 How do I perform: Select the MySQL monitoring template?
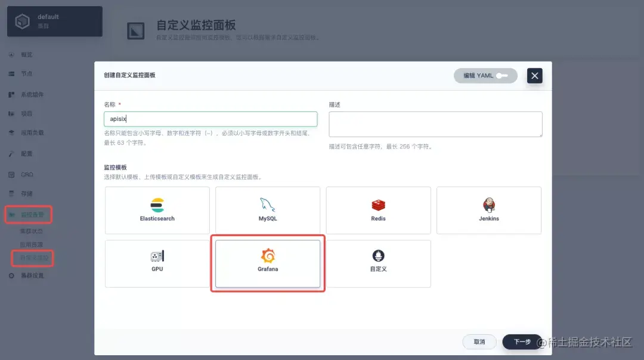(267, 210)
